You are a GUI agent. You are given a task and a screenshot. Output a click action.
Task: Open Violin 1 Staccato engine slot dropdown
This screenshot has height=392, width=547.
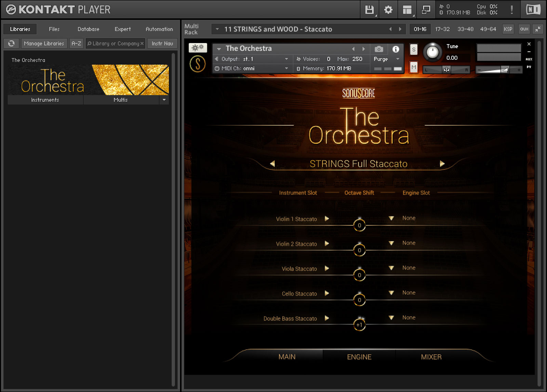[391, 218]
